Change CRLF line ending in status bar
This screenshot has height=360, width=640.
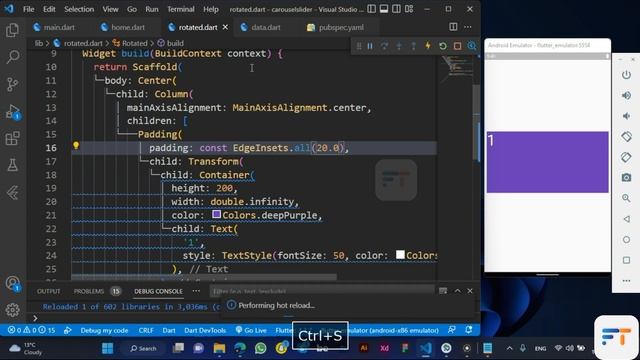(x=146, y=330)
